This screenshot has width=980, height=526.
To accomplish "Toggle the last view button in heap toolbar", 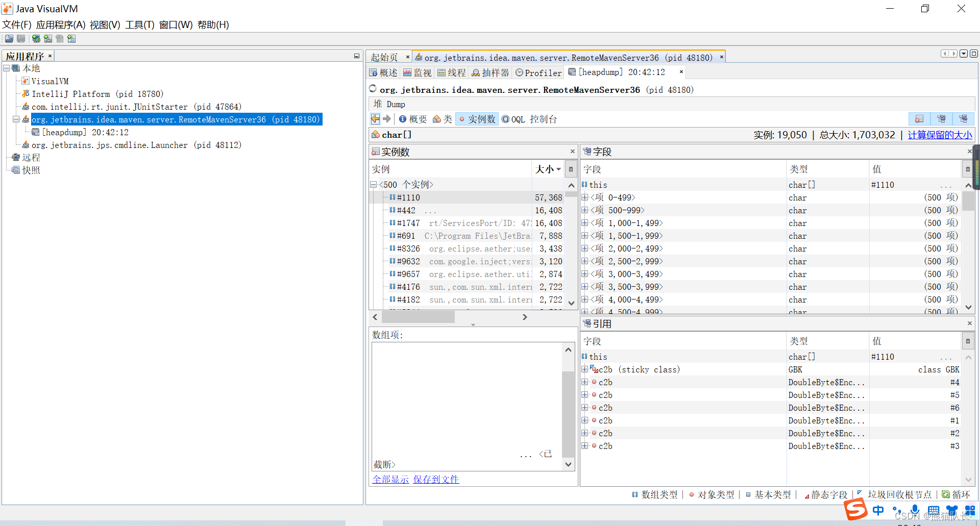I will point(963,119).
